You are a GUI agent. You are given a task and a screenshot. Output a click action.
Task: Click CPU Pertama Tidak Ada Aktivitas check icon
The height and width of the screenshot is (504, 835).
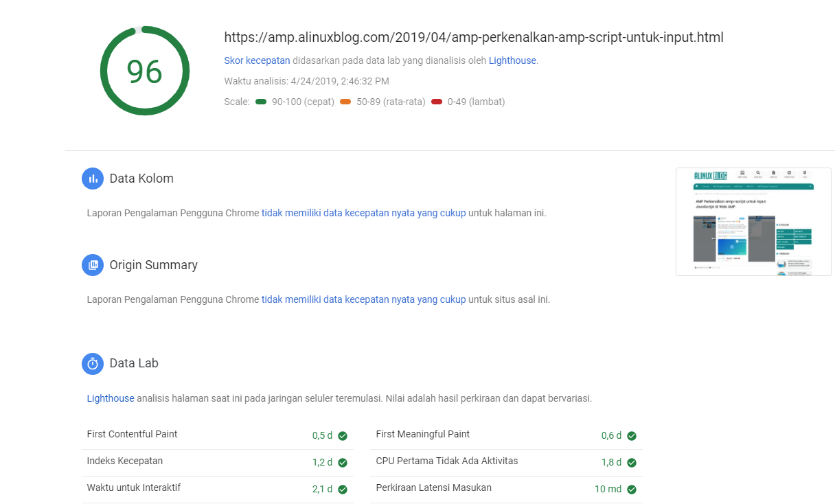pos(632,462)
